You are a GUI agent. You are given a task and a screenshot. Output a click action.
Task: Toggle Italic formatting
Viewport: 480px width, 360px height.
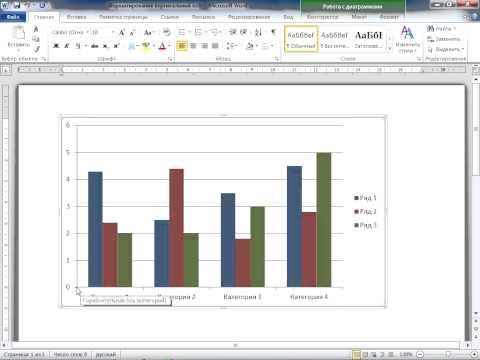67,46
